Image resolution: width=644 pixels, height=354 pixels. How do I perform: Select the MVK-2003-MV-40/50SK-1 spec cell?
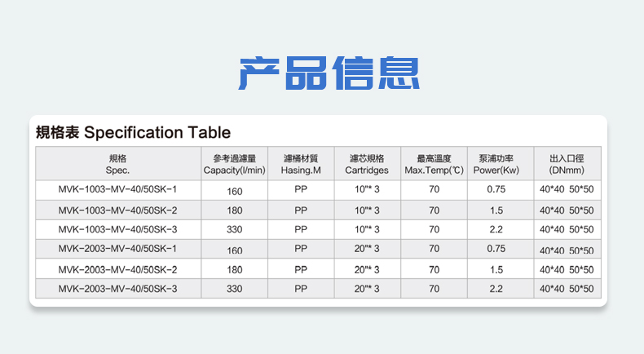(x=117, y=249)
